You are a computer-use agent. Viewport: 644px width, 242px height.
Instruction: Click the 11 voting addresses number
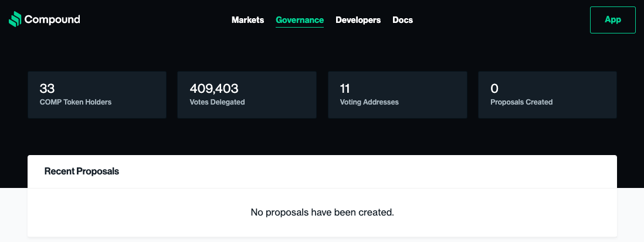[x=345, y=89]
